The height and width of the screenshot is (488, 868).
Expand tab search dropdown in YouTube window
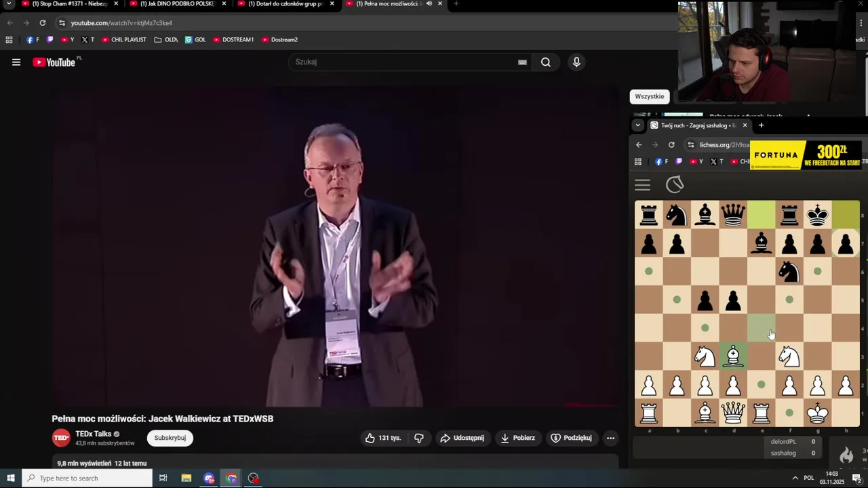click(x=9, y=3)
